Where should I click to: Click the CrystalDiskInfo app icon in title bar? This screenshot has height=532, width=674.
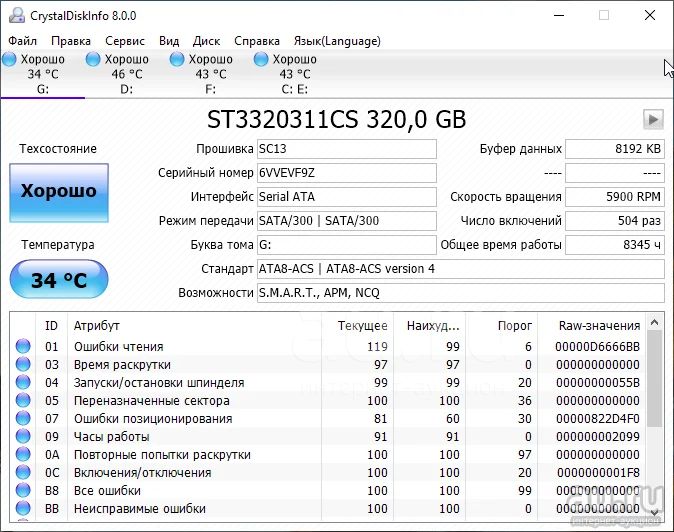tap(17, 15)
